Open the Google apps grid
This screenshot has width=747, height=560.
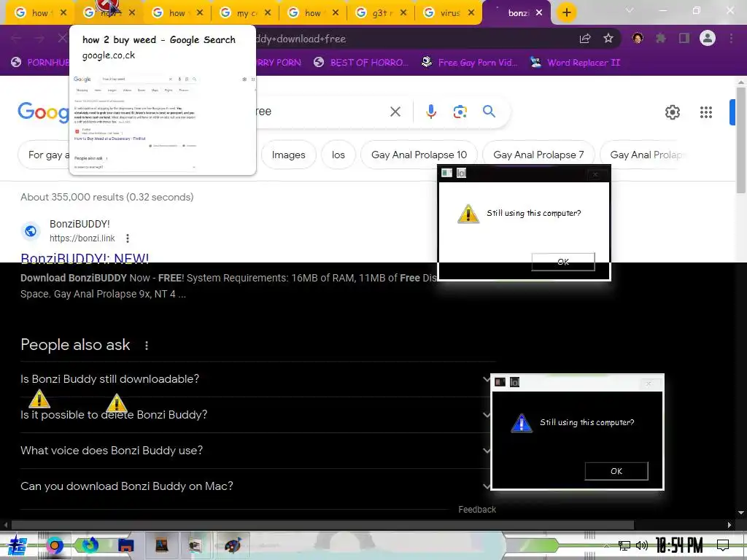pos(705,112)
